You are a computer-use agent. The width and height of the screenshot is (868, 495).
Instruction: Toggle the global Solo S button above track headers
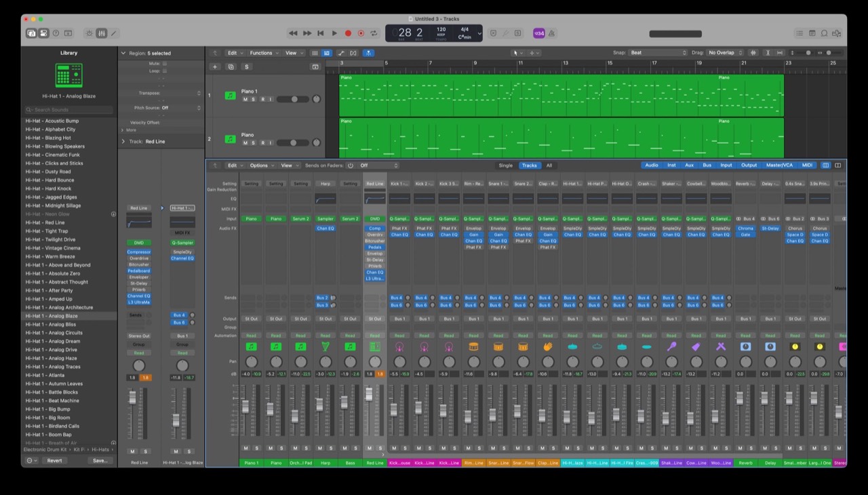246,66
